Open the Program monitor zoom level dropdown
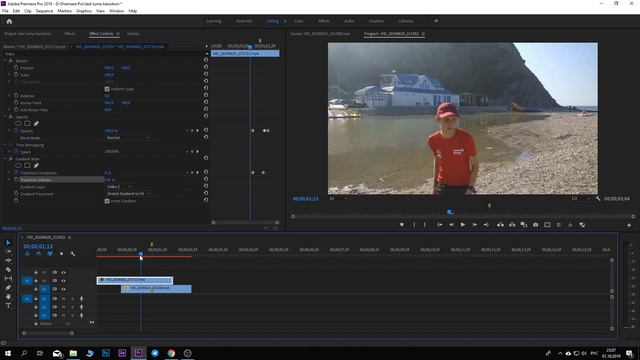The image size is (640, 360). [x=337, y=199]
